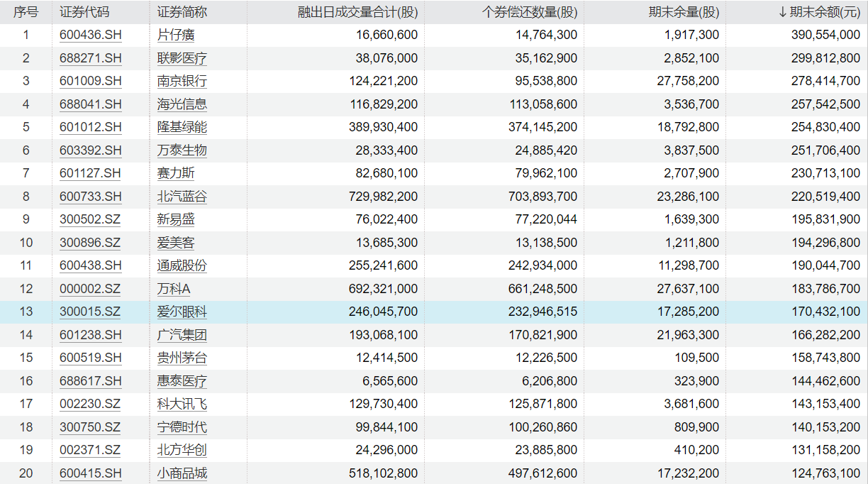This screenshot has height=484, width=868.
Task: Open the 万科A security link
Action: point(174,289)
